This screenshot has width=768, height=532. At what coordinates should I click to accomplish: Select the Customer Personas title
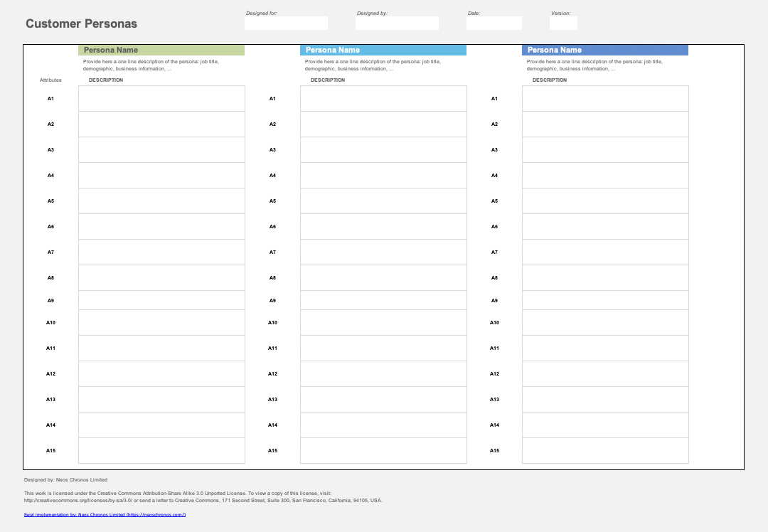point(81,23)
